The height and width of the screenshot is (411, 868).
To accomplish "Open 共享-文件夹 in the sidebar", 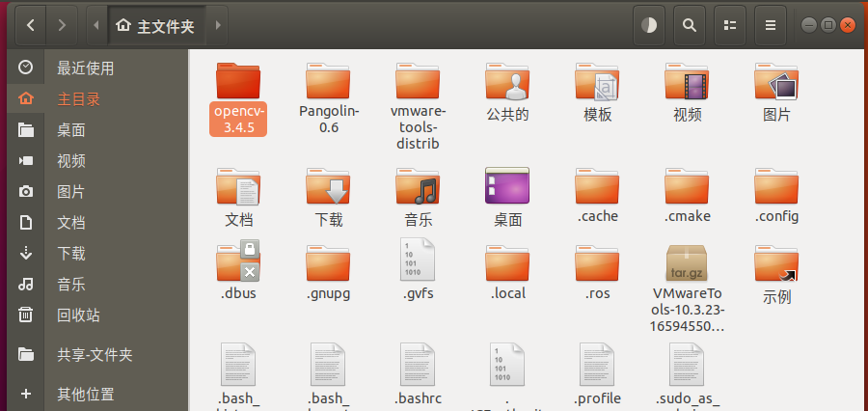I will click(98, 354).
